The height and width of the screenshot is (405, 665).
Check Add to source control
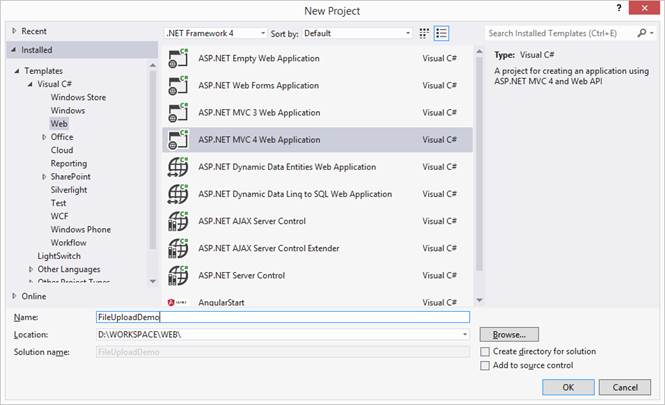(x=485, y=367)
